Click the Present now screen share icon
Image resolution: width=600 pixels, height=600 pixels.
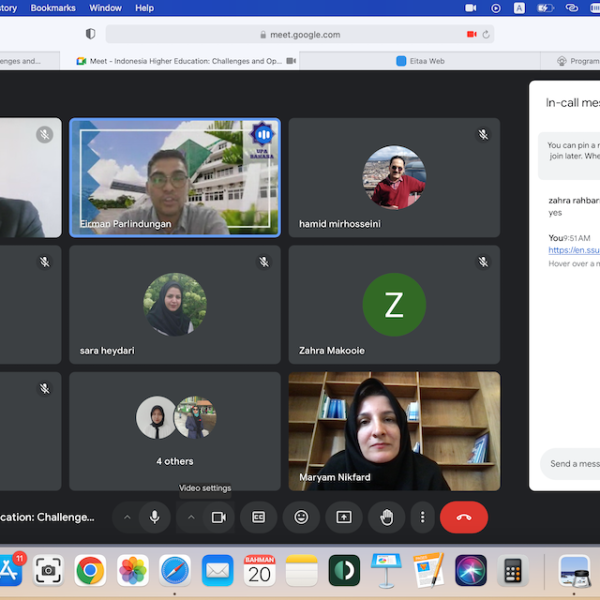click(343, 517)
